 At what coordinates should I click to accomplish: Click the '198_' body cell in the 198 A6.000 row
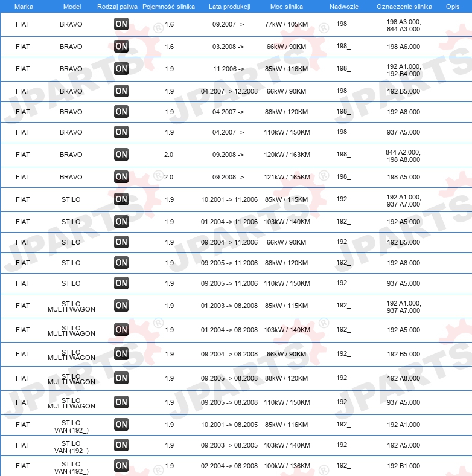coord(343,46)
